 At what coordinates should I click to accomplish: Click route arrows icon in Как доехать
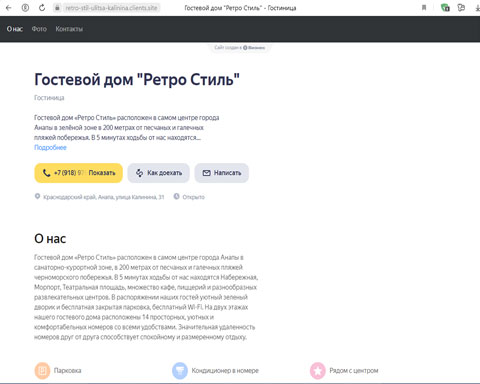pyautogui.click(x=139, y=173)
